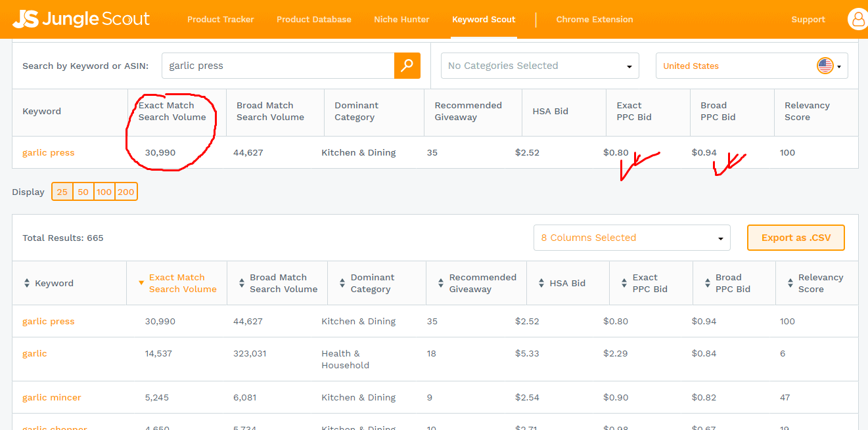
Task: Select the Keyword Scout tab
Action: (x=484, y=19)
